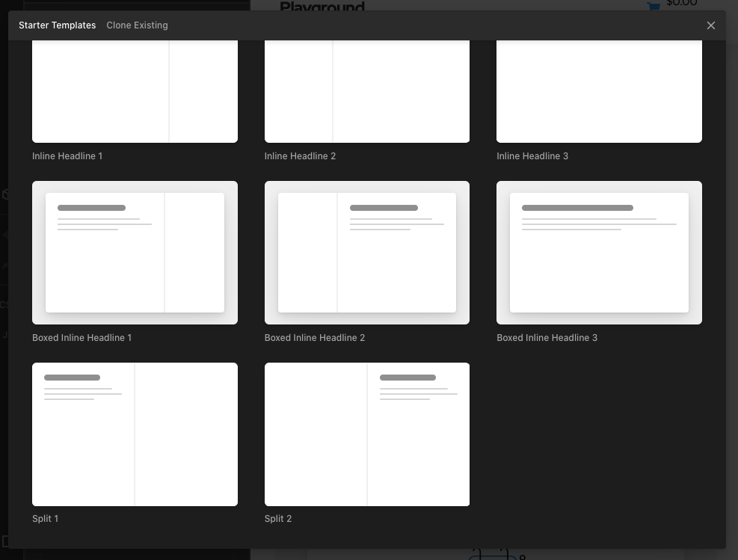Pick the Boxed Inline Headline 3 thumbnail
738x560 pixels.
pos(599,253)
